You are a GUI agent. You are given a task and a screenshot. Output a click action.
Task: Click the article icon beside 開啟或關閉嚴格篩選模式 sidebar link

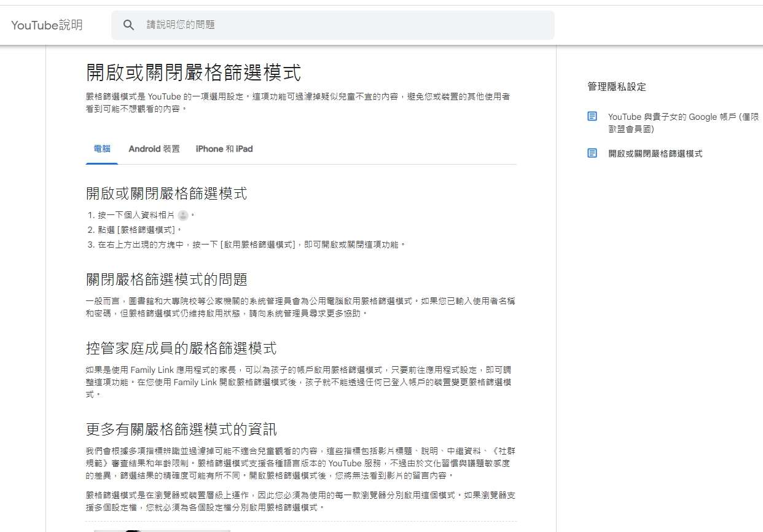tap(592, 154)
